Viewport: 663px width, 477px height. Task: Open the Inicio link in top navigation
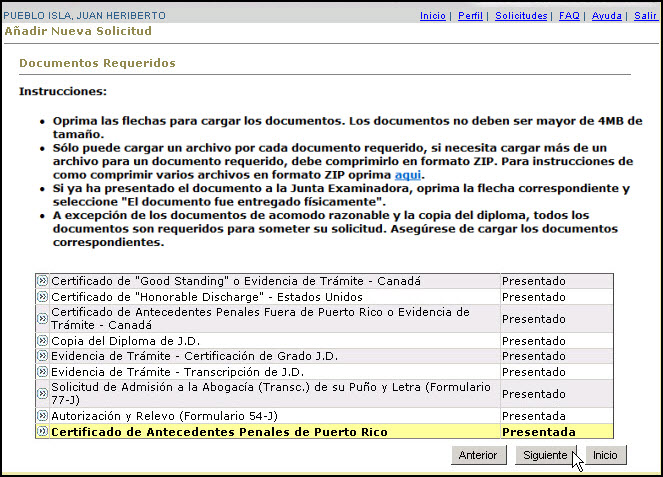click(432, 17)
